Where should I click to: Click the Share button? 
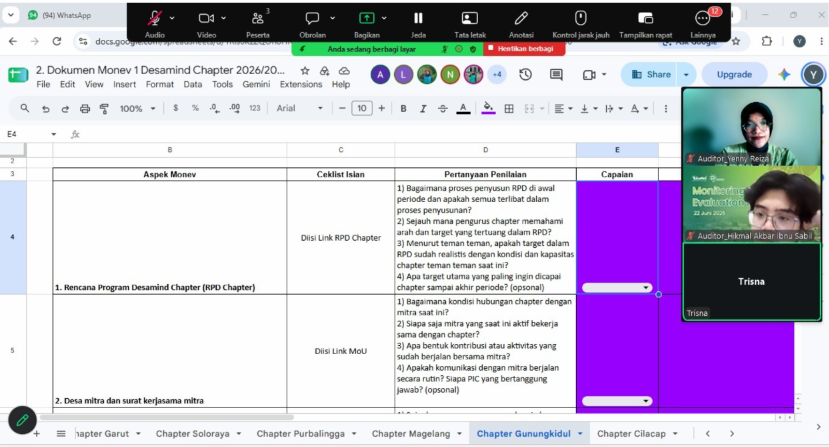(x=651, y=75)
